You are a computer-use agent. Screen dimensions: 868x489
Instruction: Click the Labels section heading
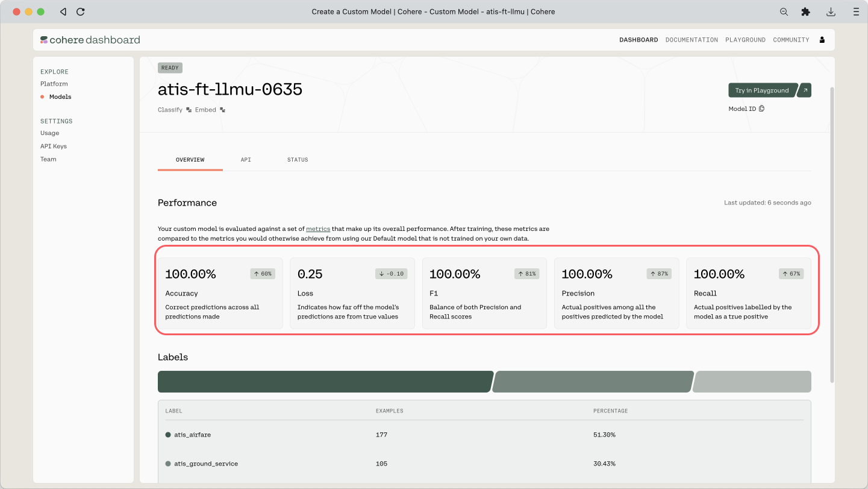(x=173, y=357)
